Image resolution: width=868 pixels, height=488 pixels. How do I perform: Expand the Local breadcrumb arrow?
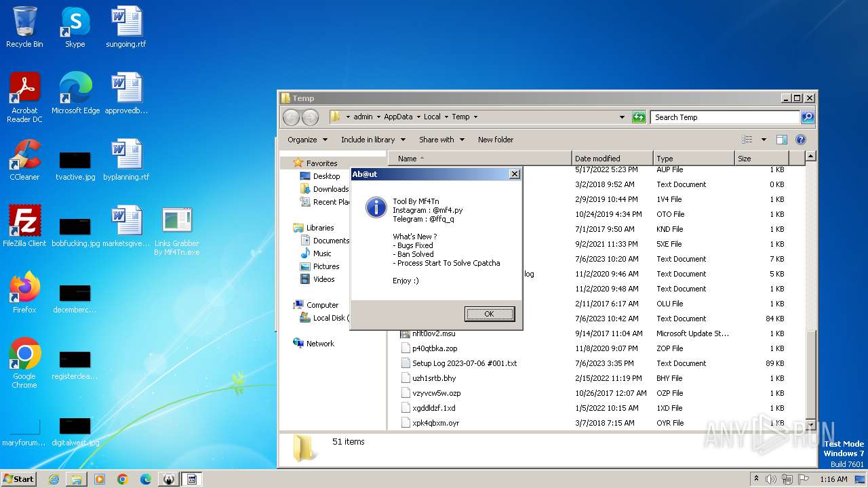[x=447, y=117]
